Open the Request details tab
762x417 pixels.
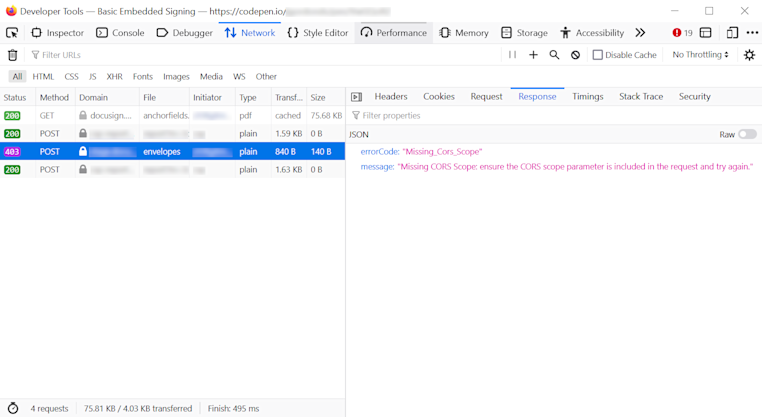pos(486,97)
